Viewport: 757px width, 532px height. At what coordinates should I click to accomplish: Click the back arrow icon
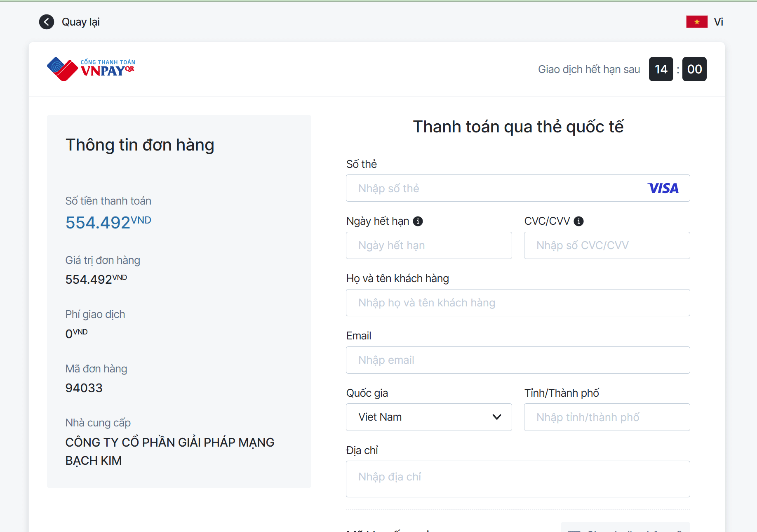47,22
